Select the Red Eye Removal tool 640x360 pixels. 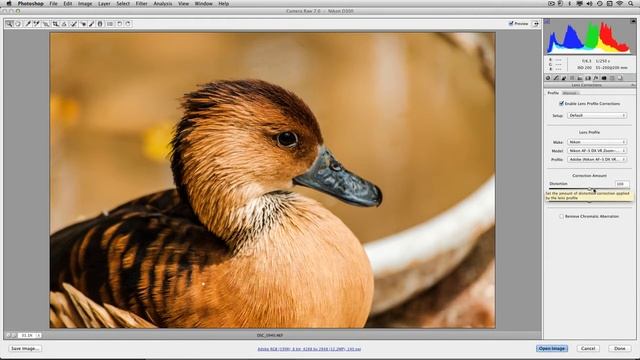(83, 24)
